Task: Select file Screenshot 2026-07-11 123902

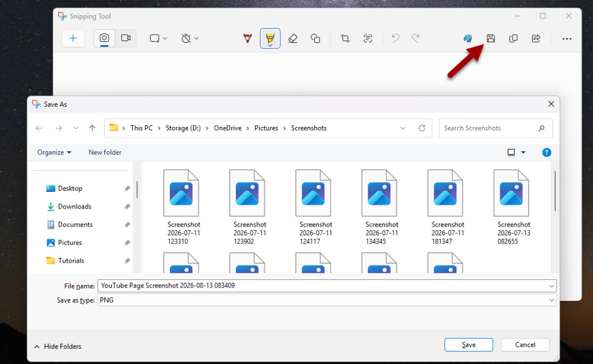Action: 248,207
